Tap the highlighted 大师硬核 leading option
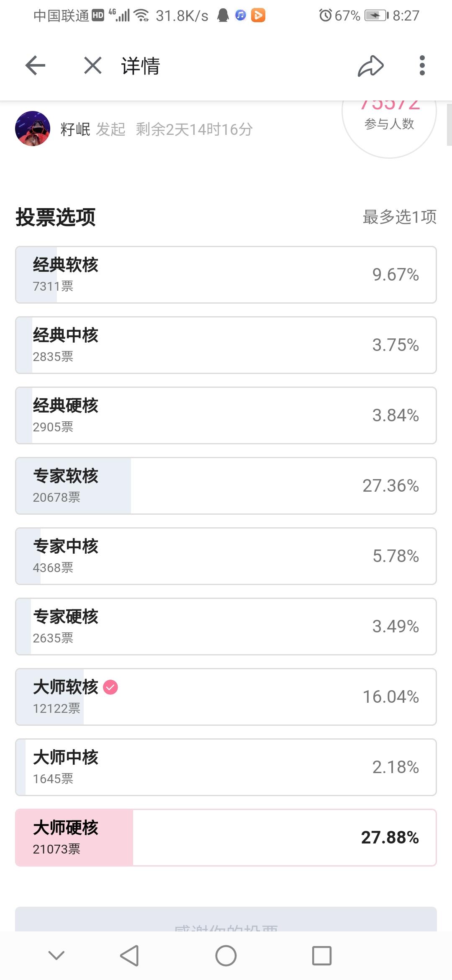This screenshot has height=980, width=452. [226, 838]
